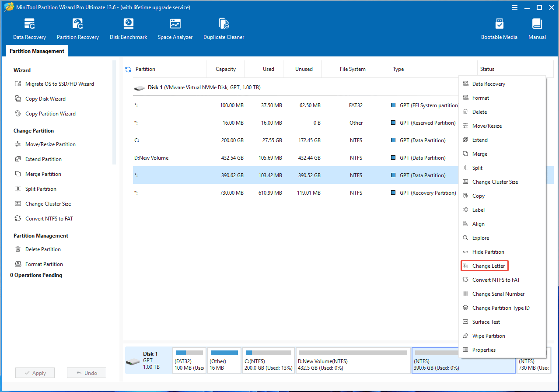Choose Explore from the context menu
Viewport: 559px width, 392px height.
tap(502, 238)
